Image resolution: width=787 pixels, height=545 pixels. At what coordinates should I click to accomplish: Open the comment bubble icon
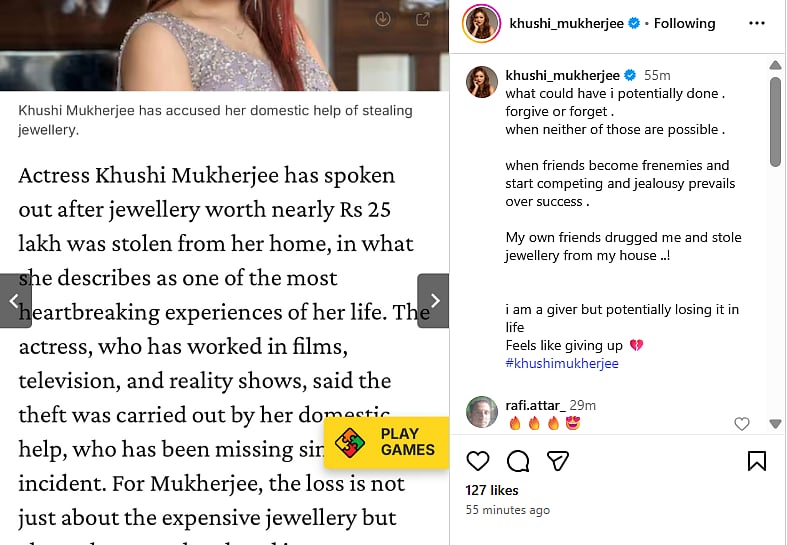tap(518, 461)
